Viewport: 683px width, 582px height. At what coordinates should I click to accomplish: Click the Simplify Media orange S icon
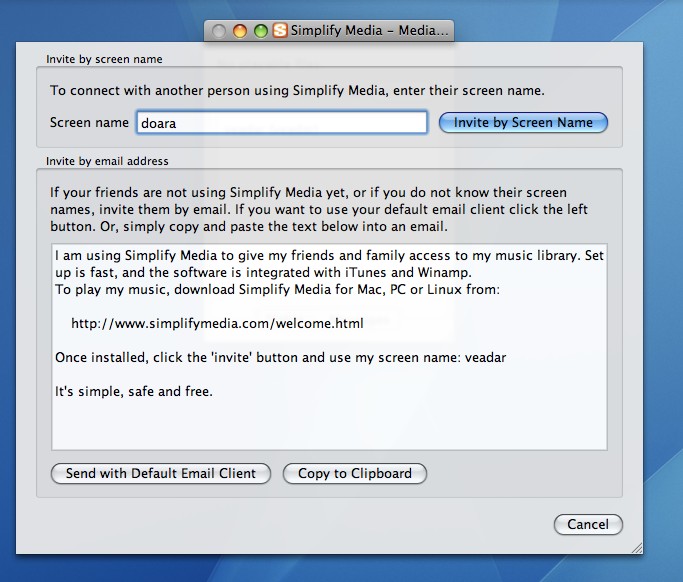click(x=280, y=30)
